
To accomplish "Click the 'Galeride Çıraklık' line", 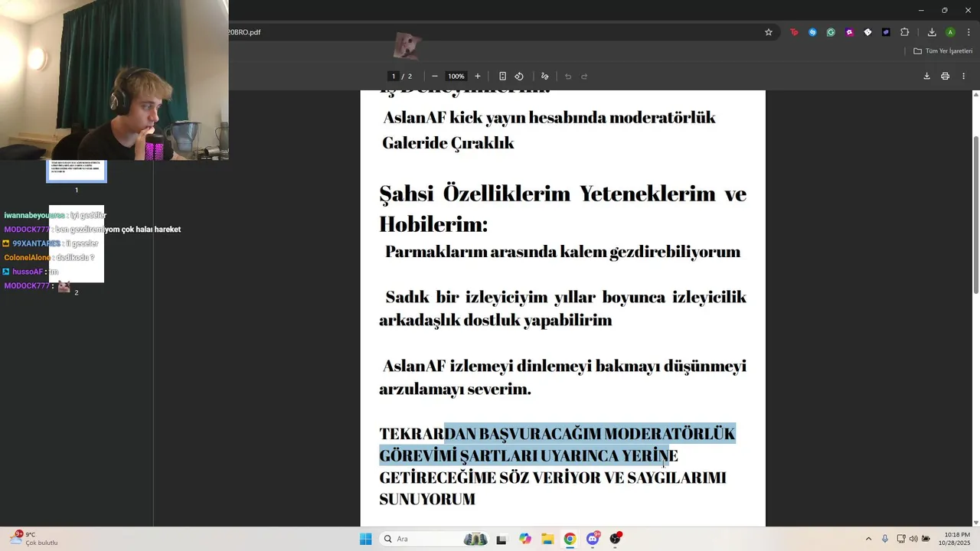I will click(448, 143).
